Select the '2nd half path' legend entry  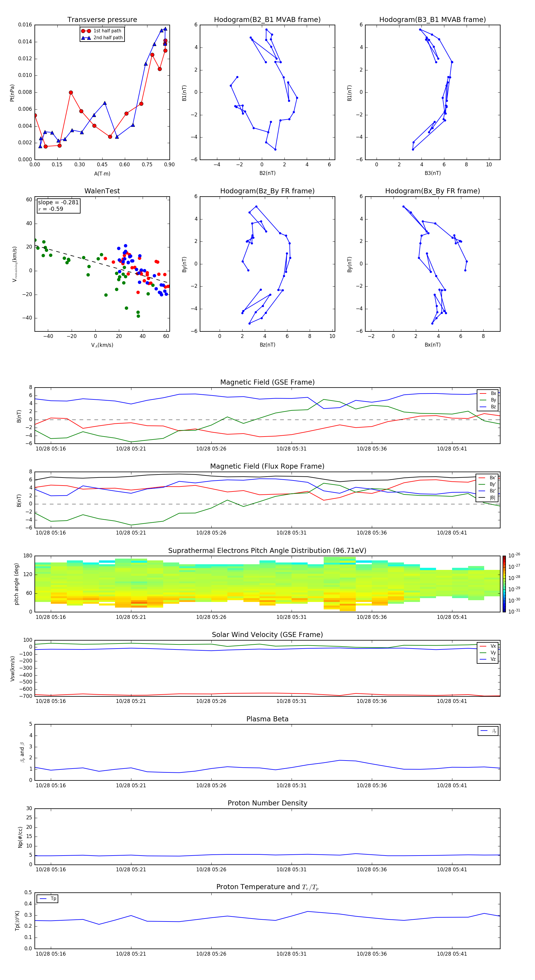point(102,38)
